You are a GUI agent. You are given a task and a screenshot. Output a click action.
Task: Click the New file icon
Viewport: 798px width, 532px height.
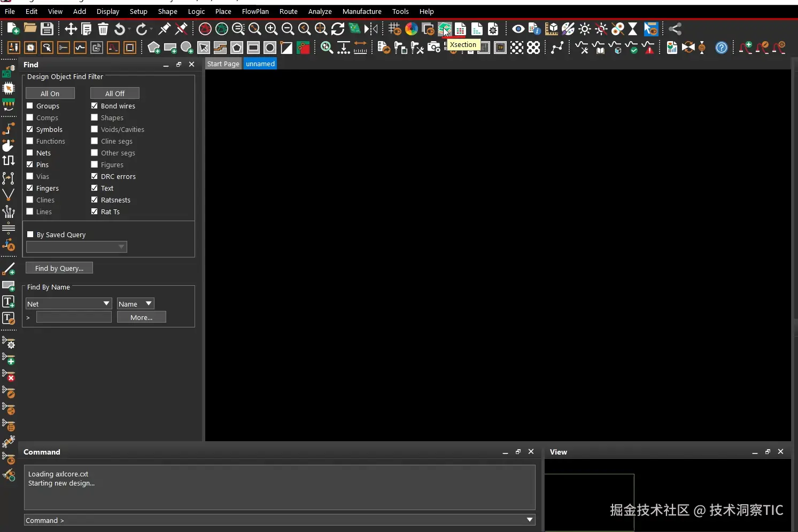[13, 29]
